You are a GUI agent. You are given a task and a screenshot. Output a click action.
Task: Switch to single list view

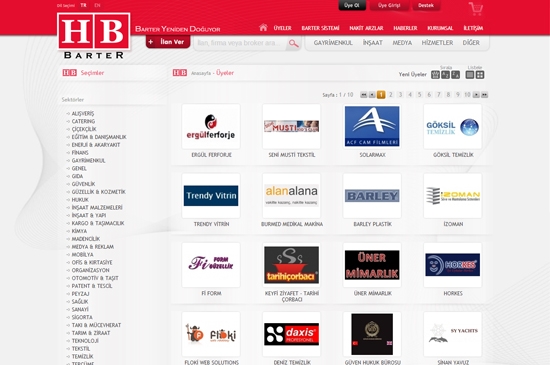(x=470, y=75)
